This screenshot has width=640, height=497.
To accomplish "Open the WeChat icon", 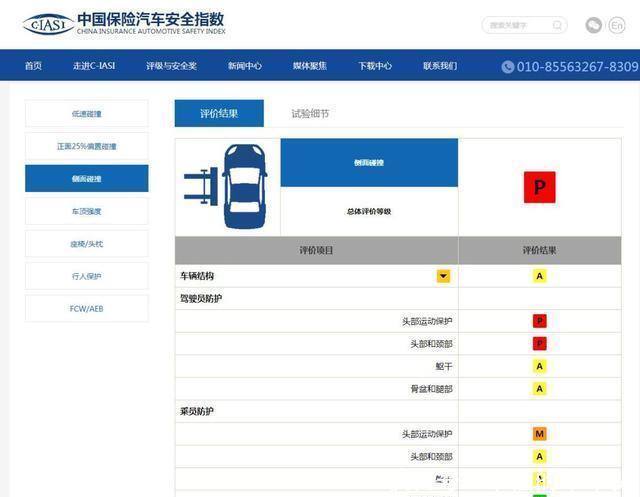I will tap(593, 25).
